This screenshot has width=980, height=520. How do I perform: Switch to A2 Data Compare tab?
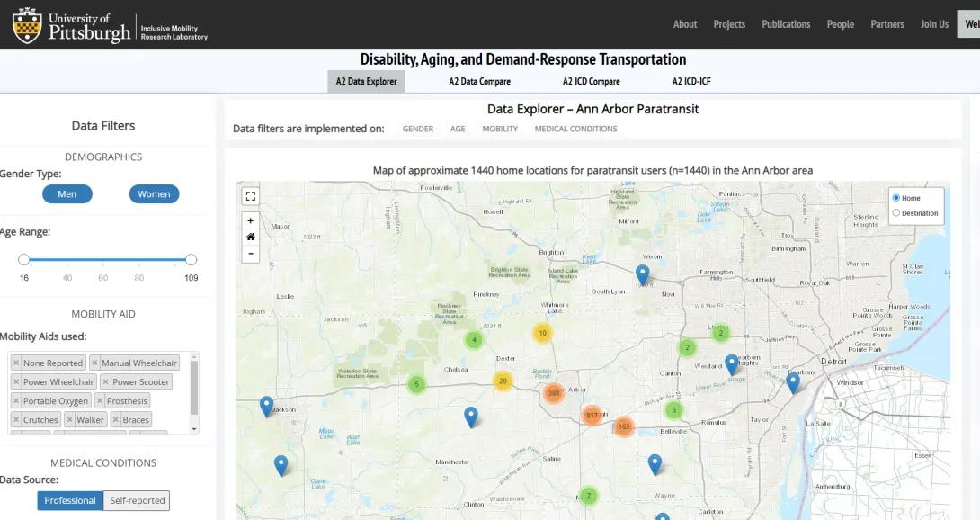coord(479,81)
